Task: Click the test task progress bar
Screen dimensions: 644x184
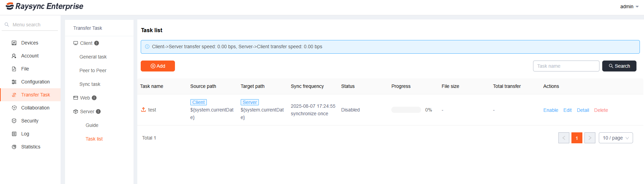Action: (x=406, y=110)
